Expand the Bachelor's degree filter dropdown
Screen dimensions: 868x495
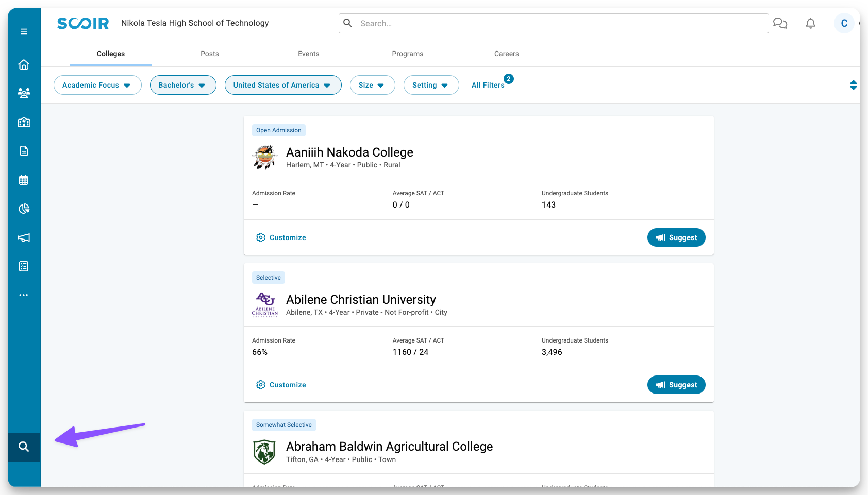pos(183,85)
